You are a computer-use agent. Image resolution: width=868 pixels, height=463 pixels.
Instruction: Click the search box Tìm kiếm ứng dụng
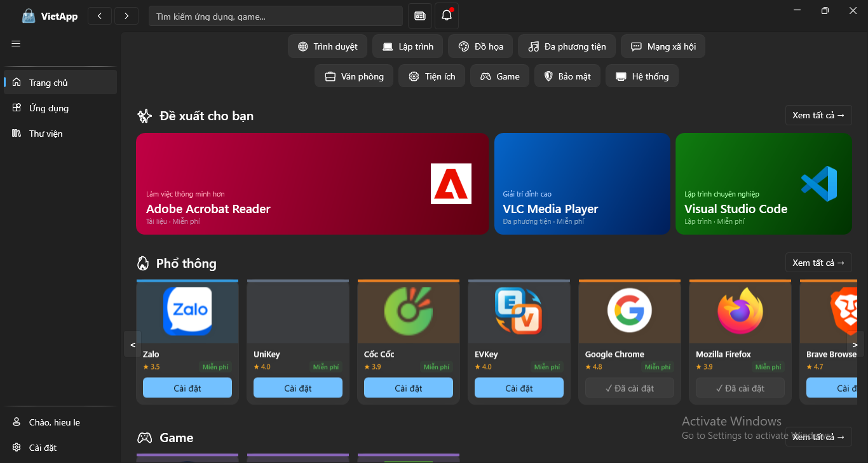pyautogui.click(x=276, y=16)
